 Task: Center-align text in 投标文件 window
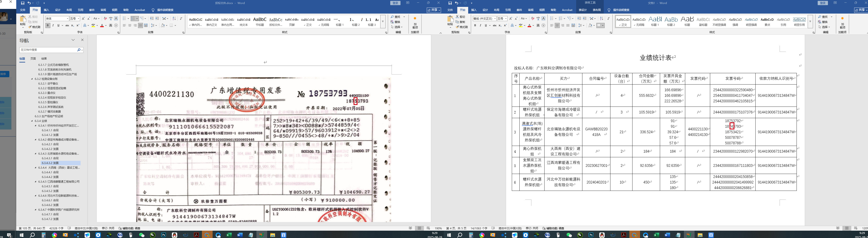click(x=130, y=25)
